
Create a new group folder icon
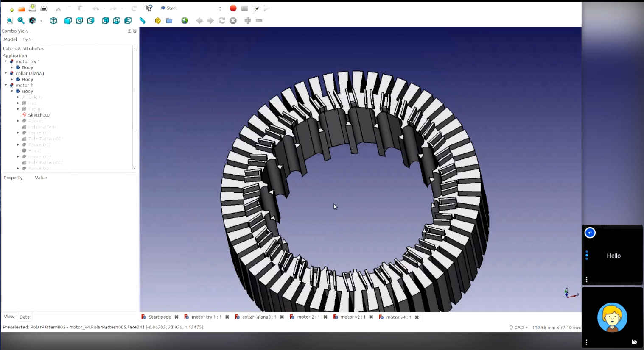point(169,20)
